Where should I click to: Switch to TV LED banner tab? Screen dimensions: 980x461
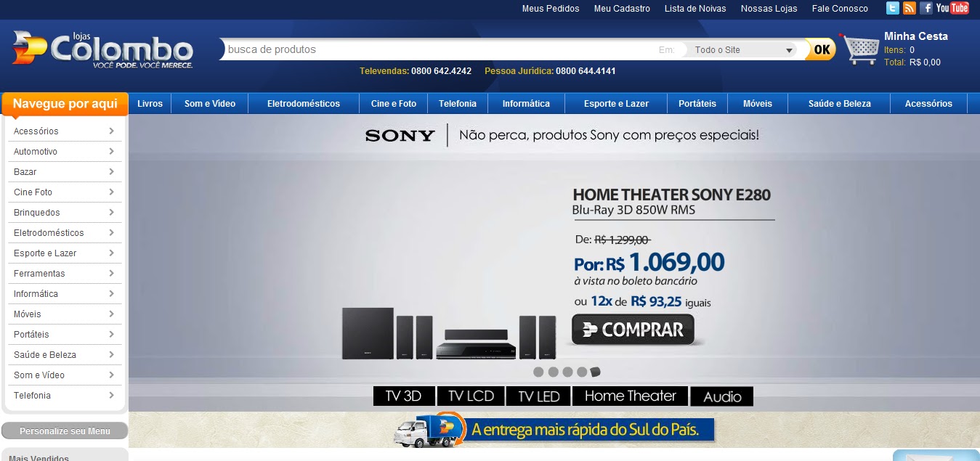(x=538, y=396)
